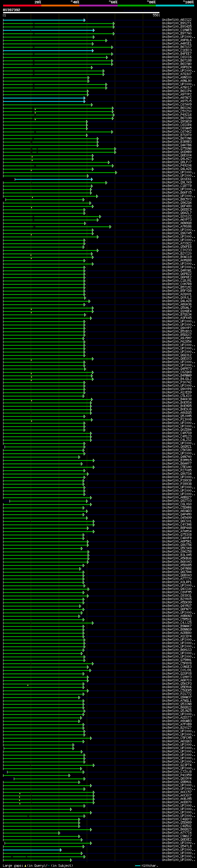Select label UniRef100_A0MQ88
This screenshot has height=868, width=197.
(x=177, y=260)
